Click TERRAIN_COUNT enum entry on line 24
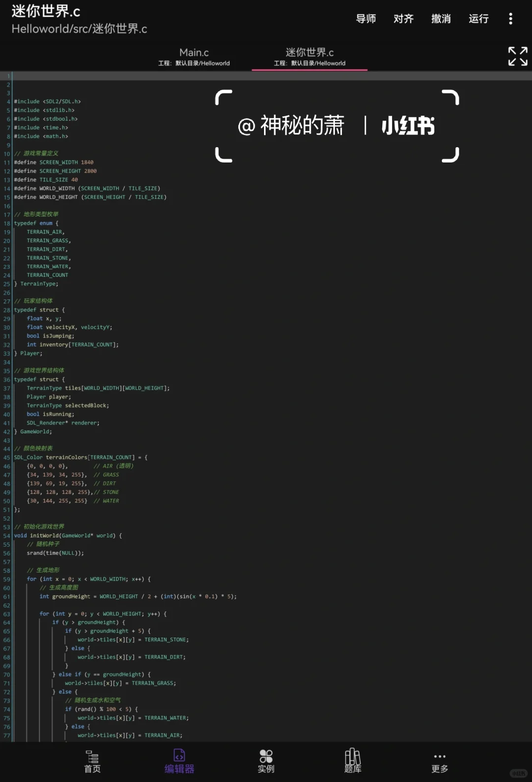The height and width of the screenshot is (782, 532). 47,275
